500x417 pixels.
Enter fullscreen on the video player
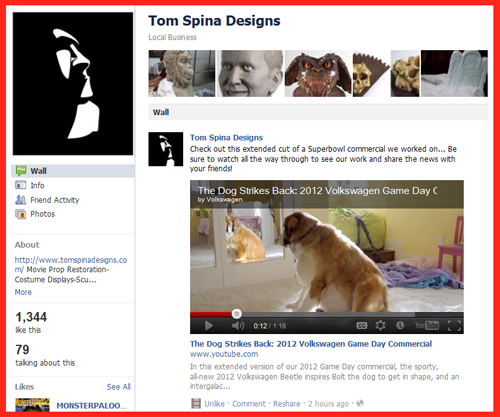[x=454, y=326]
